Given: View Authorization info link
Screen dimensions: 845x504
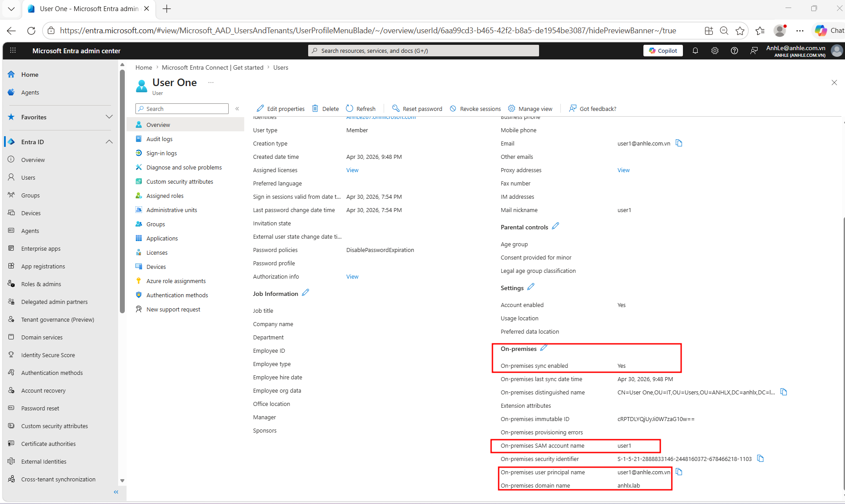Looking at the screenshot, I should pyautogui.click(x=353, y=276).
